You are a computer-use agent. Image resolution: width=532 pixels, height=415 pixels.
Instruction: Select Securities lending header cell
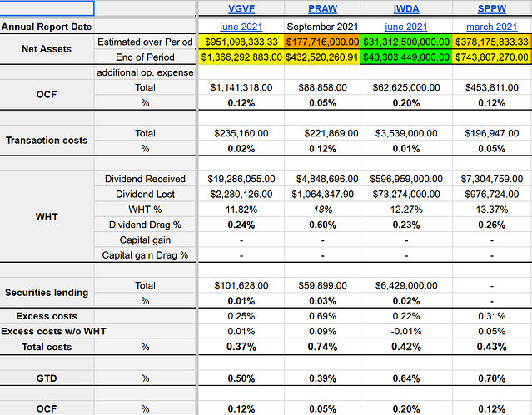click(x=47, y=293)
